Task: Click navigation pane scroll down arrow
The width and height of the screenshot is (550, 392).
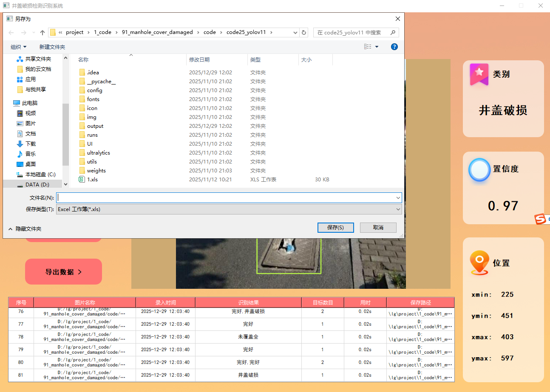Action: tap(65, 184)
